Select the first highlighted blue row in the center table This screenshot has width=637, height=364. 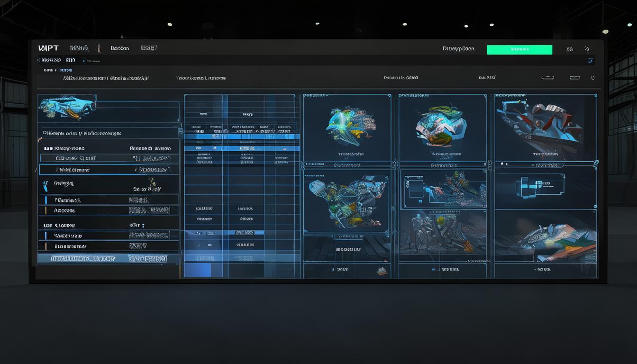(242, 136)
